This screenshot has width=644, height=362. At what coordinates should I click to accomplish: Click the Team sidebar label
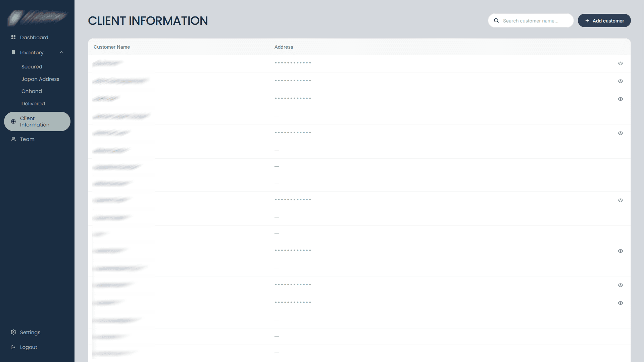(27, 139)
